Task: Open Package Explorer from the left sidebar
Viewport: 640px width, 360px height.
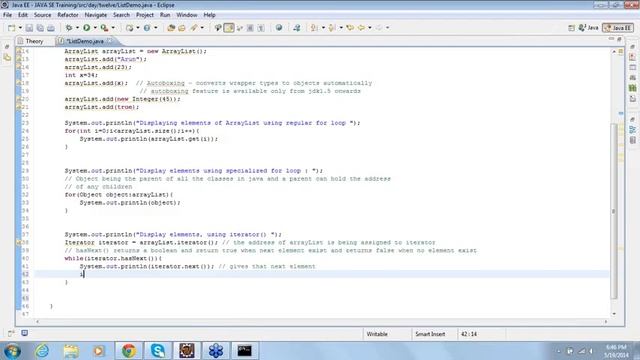Action: tap(7, 58)
